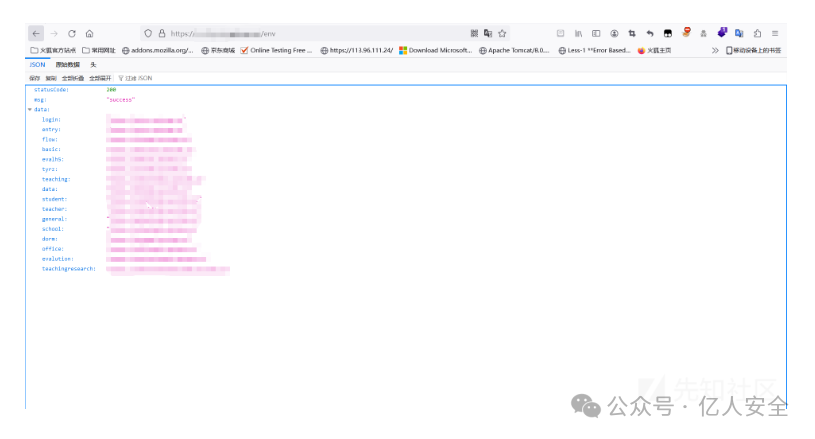Reload the page with the refresh icon
Image resolution: width=815 pixels, height=439 pixels.
click(x=72, y=33)
